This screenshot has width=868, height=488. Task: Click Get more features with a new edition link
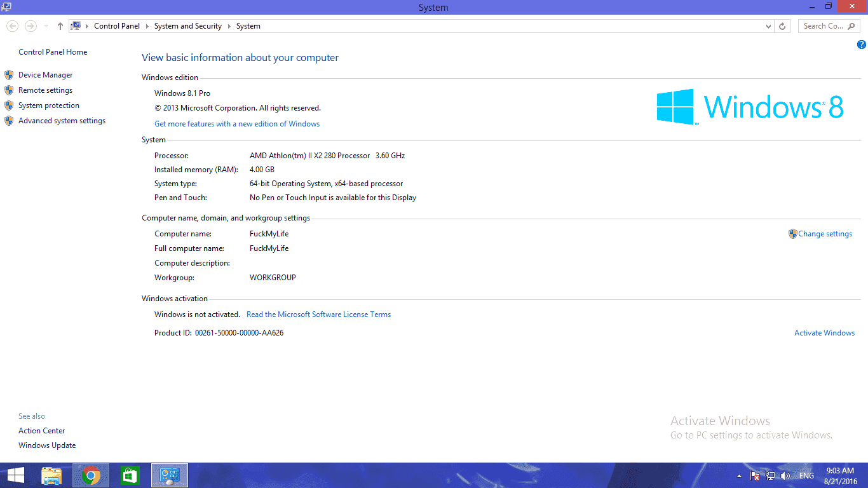pos(237,124)
